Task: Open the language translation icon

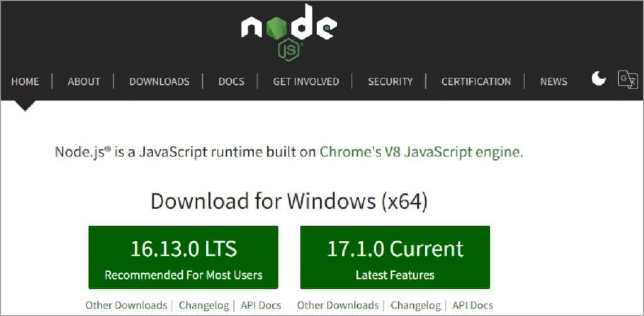Action: [x=627, y=80]
